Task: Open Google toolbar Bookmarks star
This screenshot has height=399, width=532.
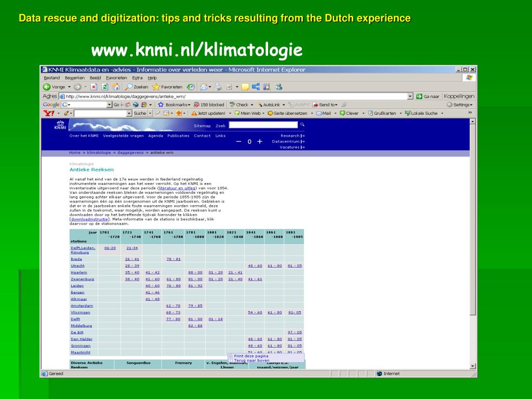Action: click(174, 104)
